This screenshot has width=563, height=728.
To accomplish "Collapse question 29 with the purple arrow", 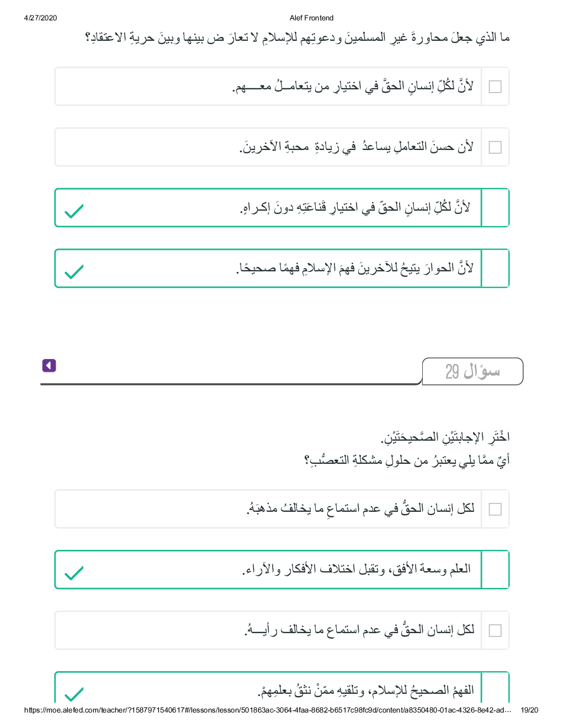I will [x=49, y=366].
